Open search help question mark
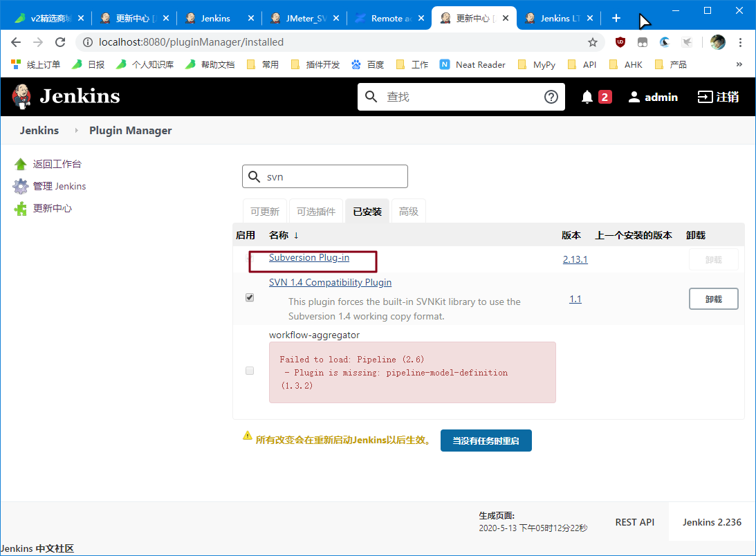756x556 pixels. [x=551, y=97]
